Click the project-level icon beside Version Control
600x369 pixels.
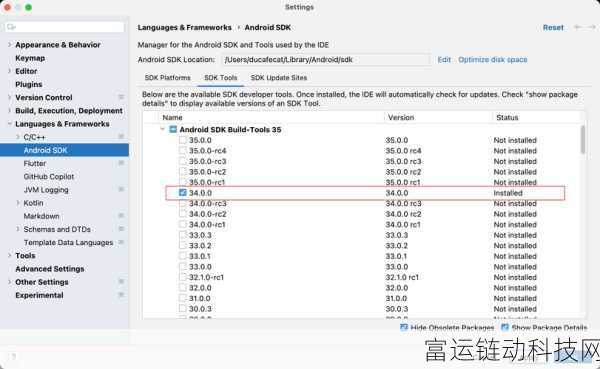tap(121, 97)
